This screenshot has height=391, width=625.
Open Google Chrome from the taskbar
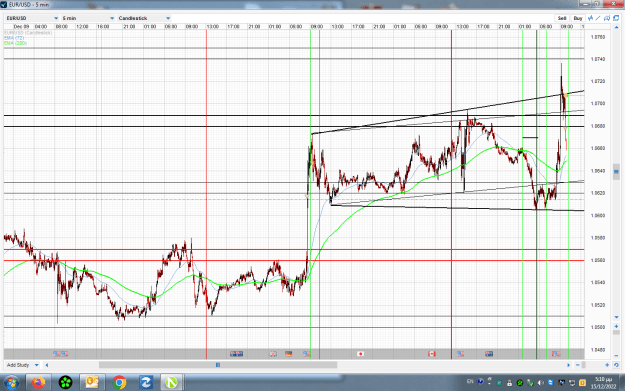pyautogui.click(x=119, y=383)
